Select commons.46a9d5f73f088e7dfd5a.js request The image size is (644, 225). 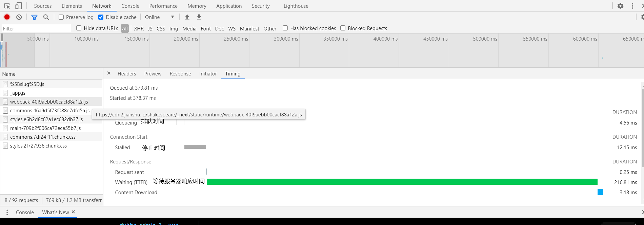click(x=52, y=110)
